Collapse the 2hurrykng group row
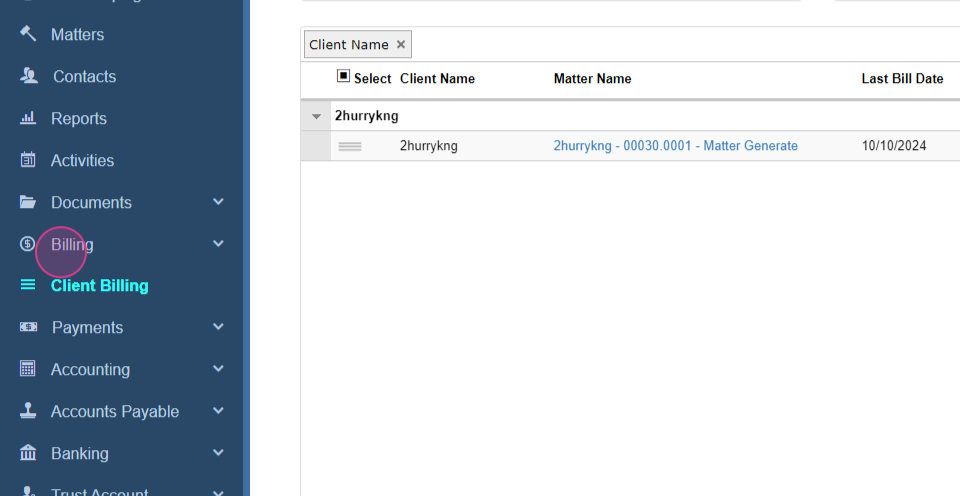The width and height of the screenshot is (960, 496). pos(317,116)
